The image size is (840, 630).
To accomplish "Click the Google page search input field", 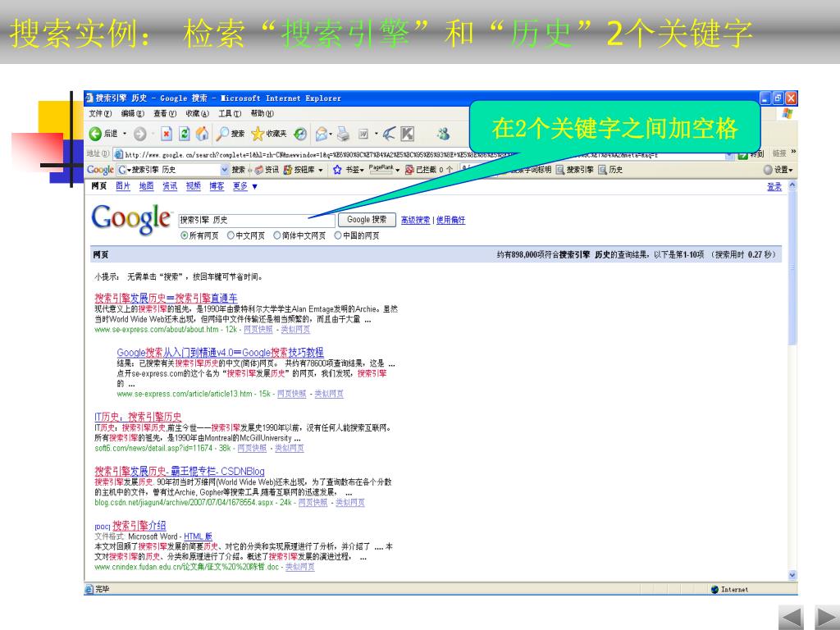I will (257, 220).
